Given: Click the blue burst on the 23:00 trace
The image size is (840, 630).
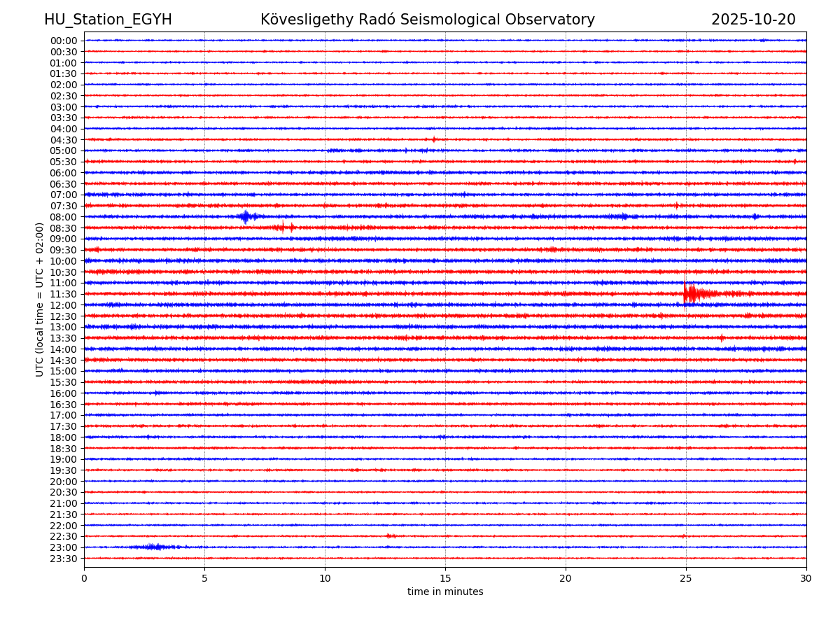Looking at the screenshot, I should tap(154, 547).
